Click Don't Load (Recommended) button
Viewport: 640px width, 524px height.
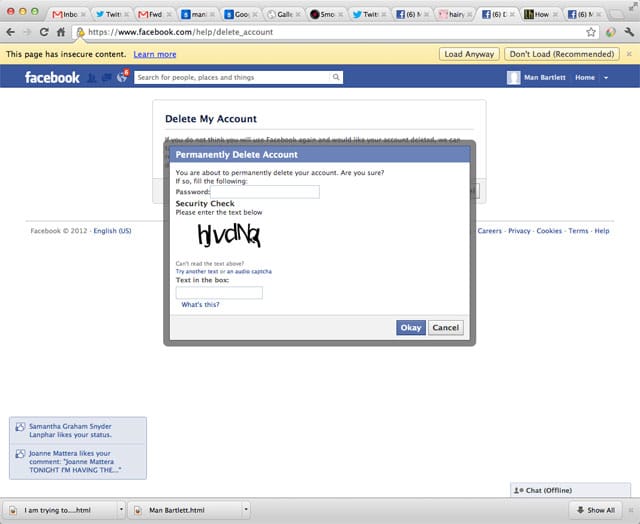[562, 54]
